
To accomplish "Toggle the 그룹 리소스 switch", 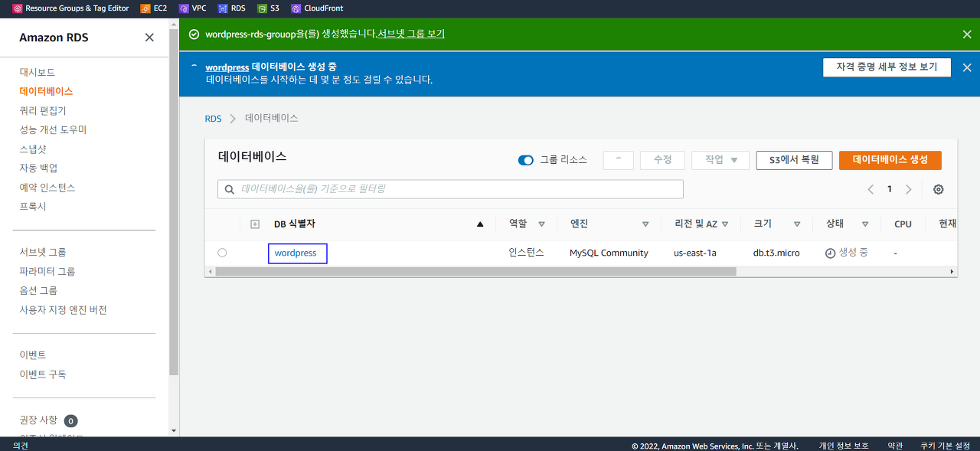I will (x=526, y=160).
